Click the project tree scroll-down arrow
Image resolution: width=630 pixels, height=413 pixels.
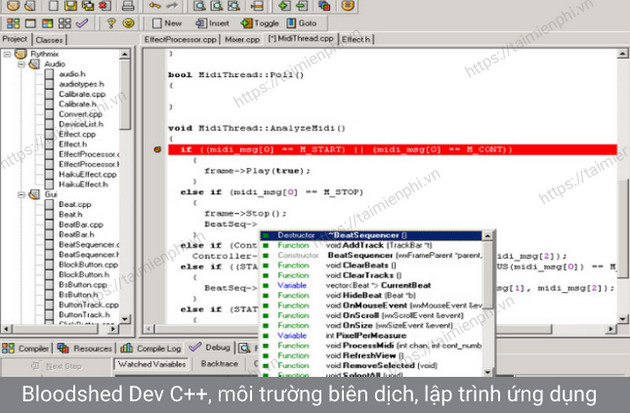125,319
